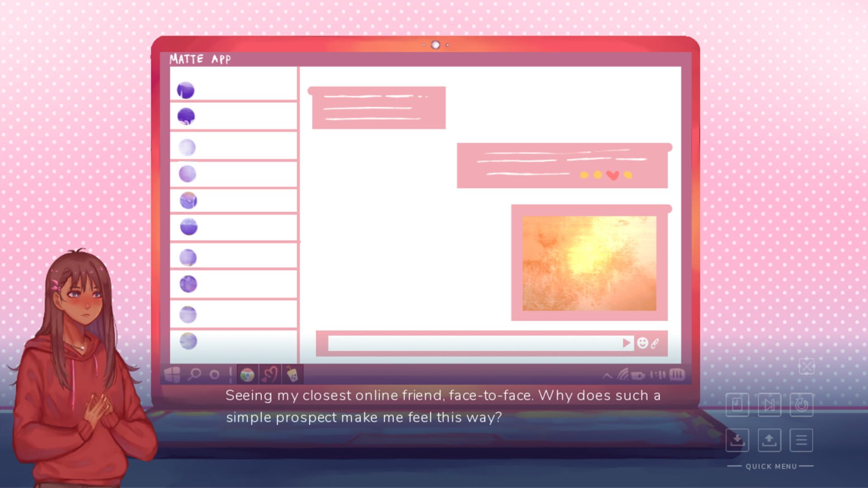Click the save (download arrow) icon
The width and height of the screenshot is (868, 488).
click(737, 440)
